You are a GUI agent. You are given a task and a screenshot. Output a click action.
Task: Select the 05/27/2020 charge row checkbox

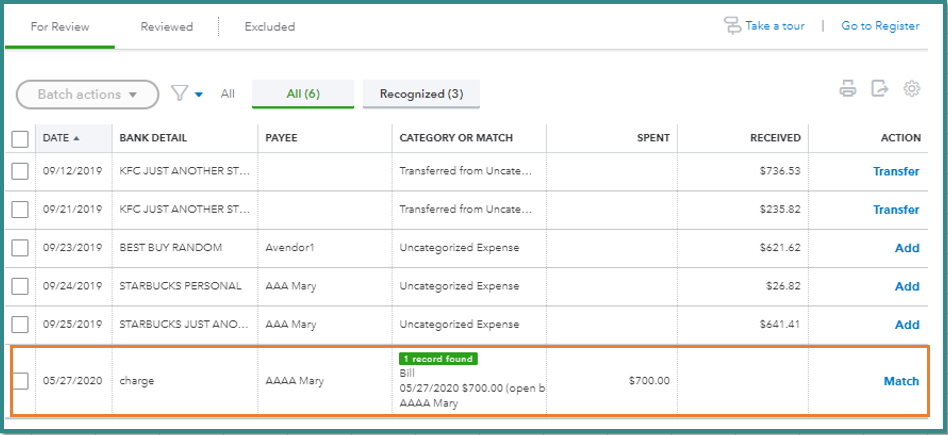(20, 381)
